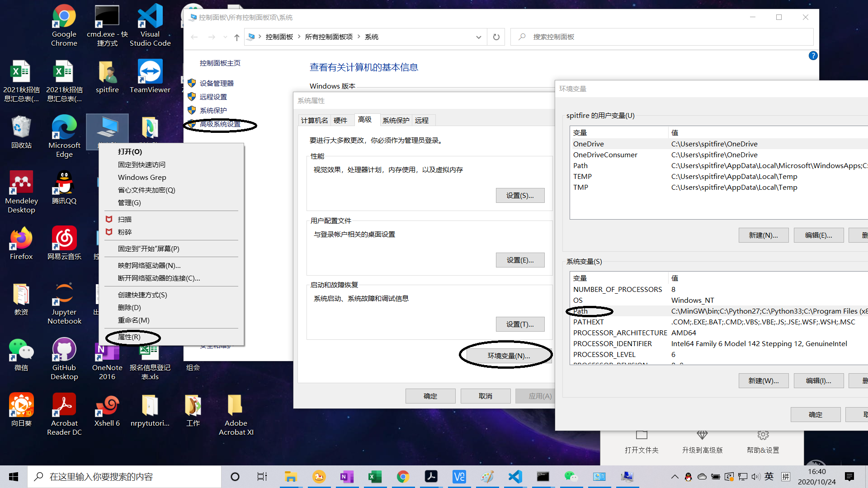The image size is (868, 488).
Task: Open Jupyter Notebook desktop icon
Action: [x=64, y=304]
